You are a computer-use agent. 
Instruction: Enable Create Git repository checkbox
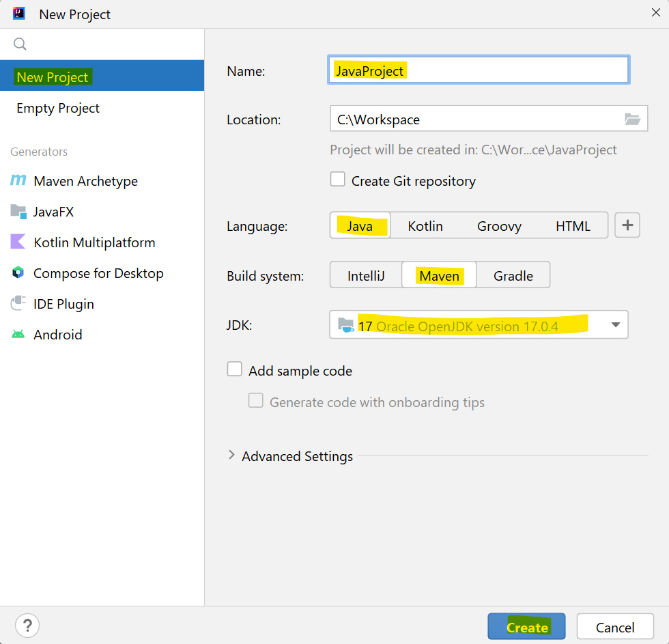click(x=337, y=179)
